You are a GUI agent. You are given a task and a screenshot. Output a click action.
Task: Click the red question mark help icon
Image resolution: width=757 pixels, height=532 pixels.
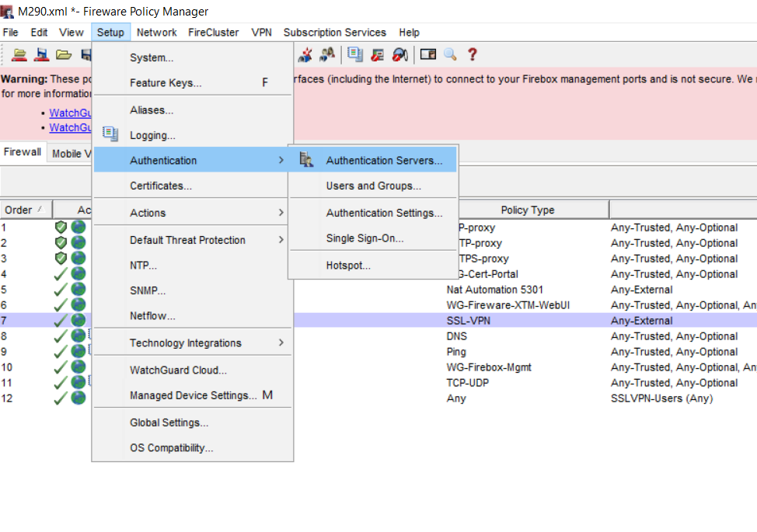click(473, 54)
